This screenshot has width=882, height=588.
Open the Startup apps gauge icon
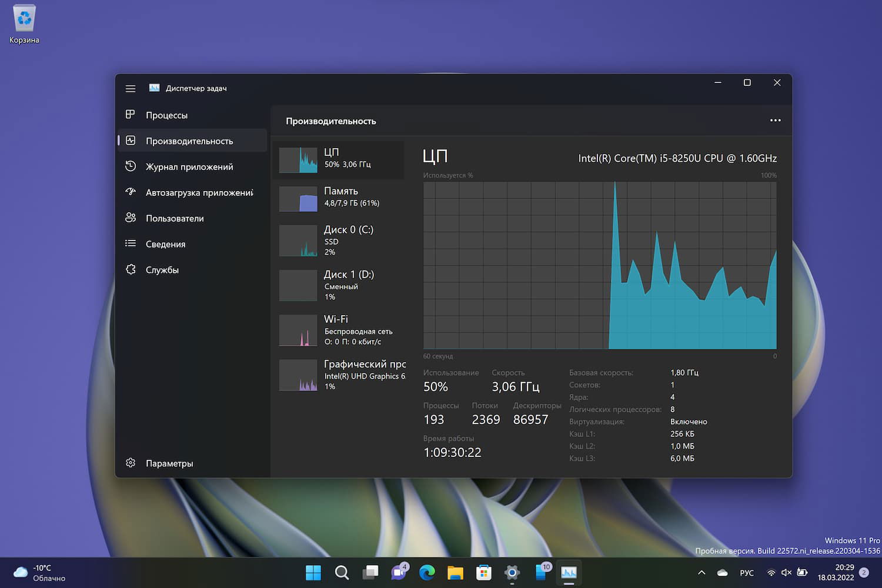(x=131, y=192)
